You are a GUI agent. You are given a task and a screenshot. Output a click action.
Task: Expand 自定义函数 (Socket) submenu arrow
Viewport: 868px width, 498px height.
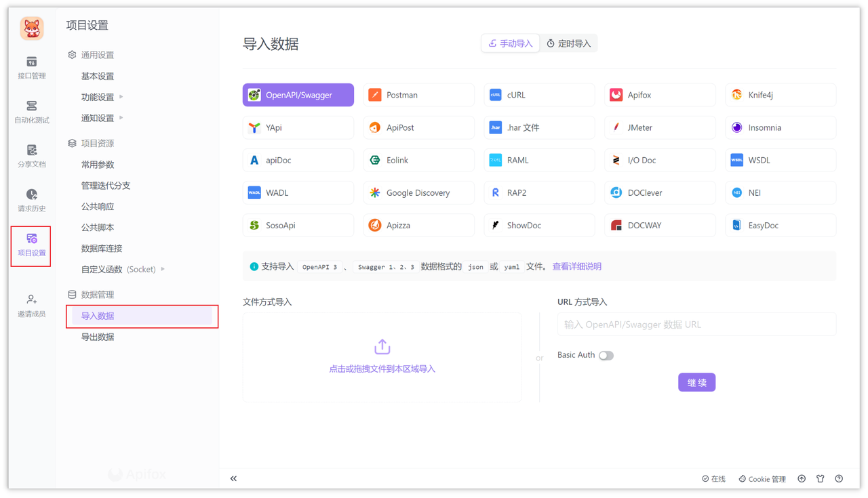[x=163, y=269]
